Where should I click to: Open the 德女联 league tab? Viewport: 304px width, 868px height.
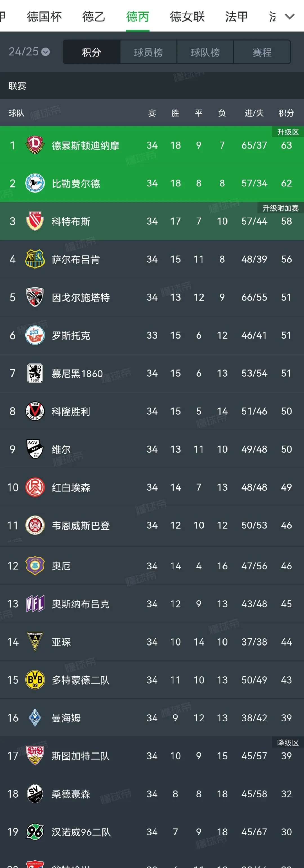(x=187, y=17)
